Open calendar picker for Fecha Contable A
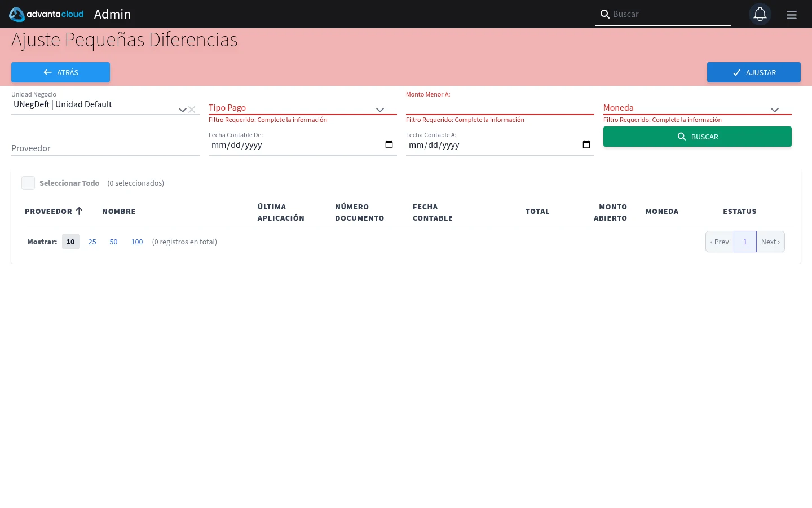The image size is (812, 508). (586, 144)
